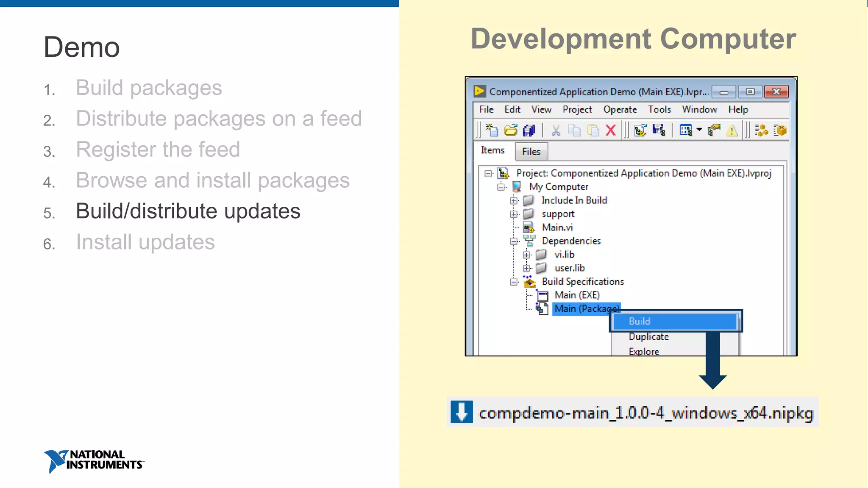Image resolution: width=868 pixels, height=488 pixels.
Task: Open the Window menu
Action: 699,109
